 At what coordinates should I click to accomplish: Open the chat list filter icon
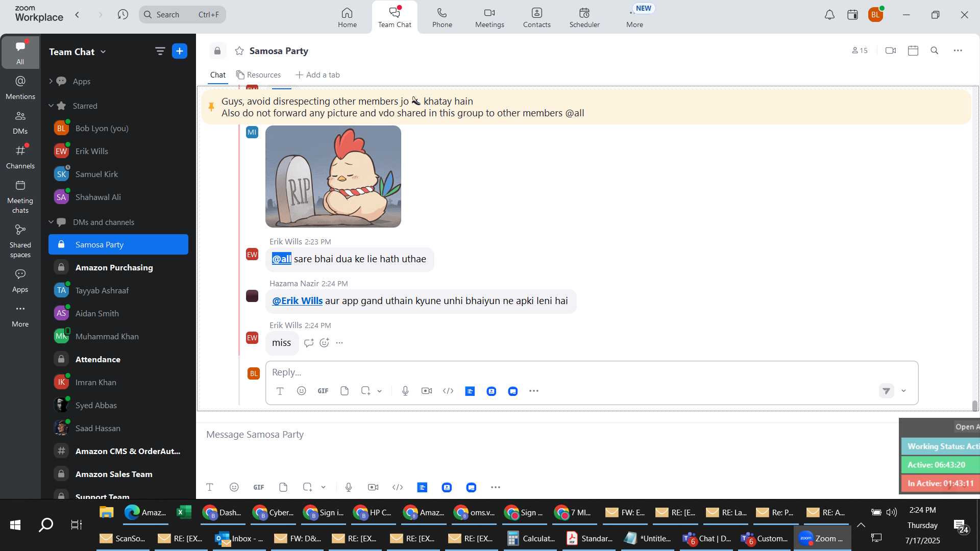coord(160,51)
